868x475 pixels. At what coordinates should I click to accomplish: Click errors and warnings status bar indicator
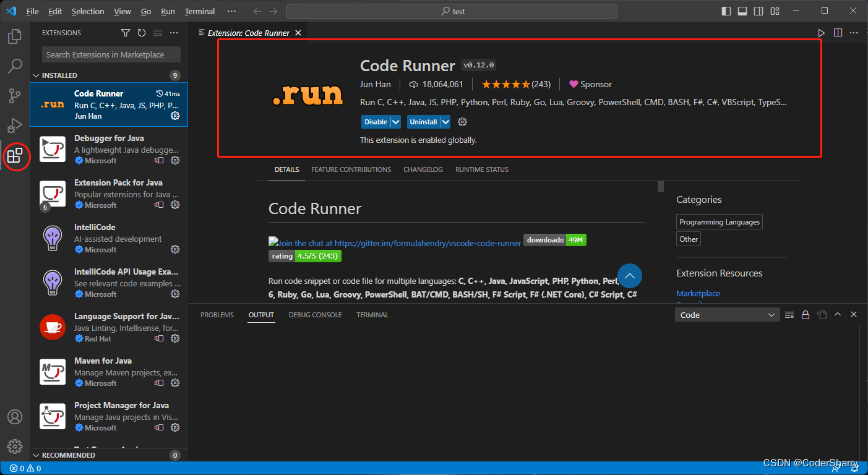click(25, 468)
